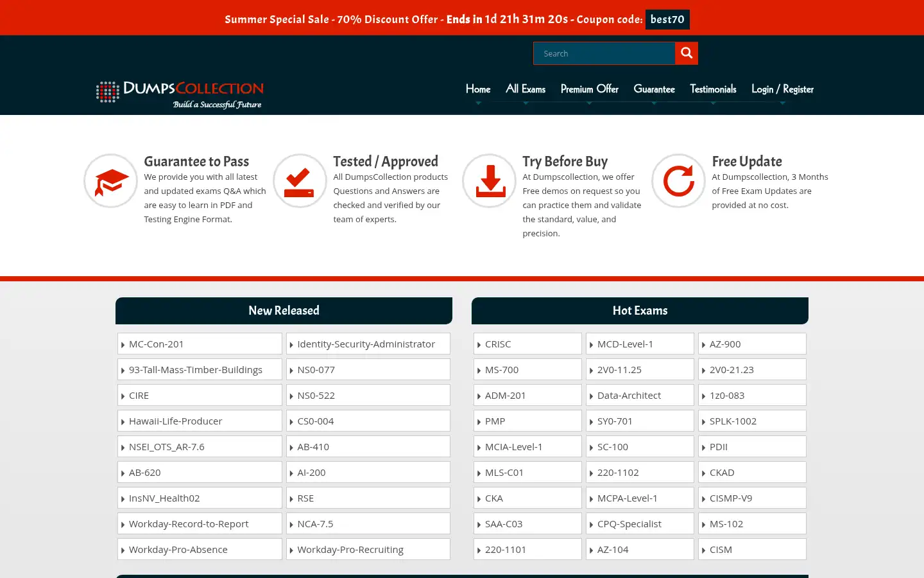
Task: Click the DumpsCollection logo
Action: tap(180, 94)
